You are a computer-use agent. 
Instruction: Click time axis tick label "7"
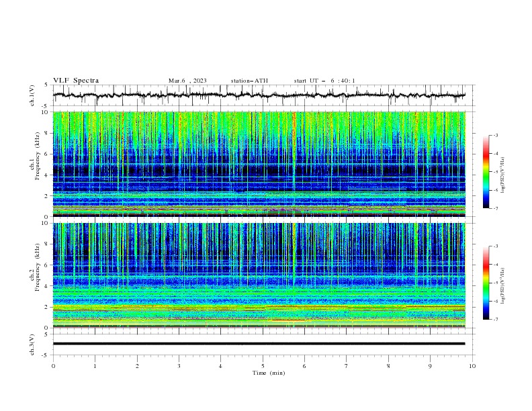pos(347,366)
